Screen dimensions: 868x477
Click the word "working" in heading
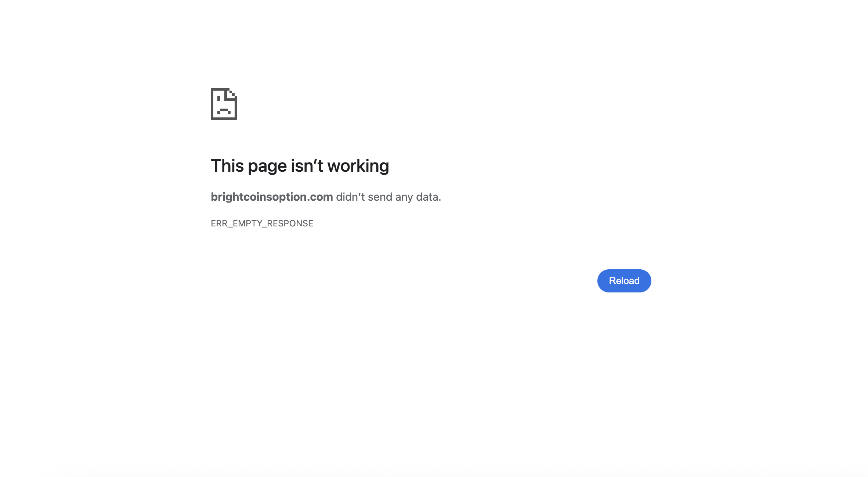[358, 167]
